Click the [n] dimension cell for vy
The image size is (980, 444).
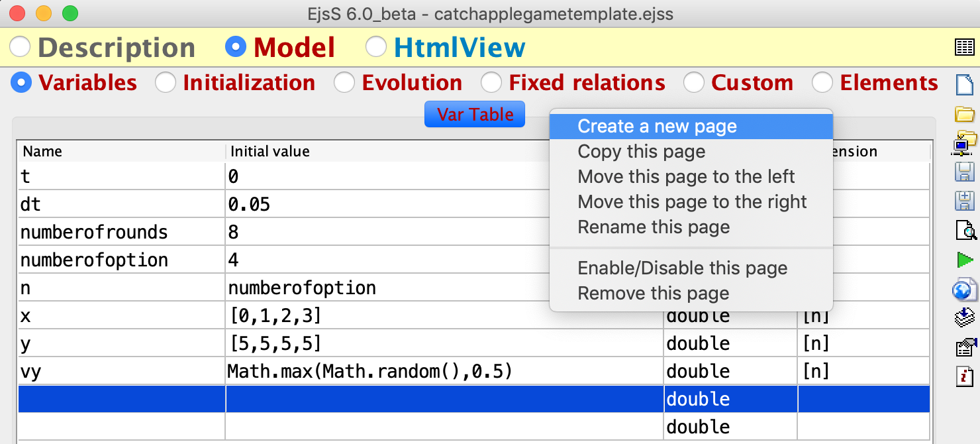pyautogui.click(x=864, y=371)
